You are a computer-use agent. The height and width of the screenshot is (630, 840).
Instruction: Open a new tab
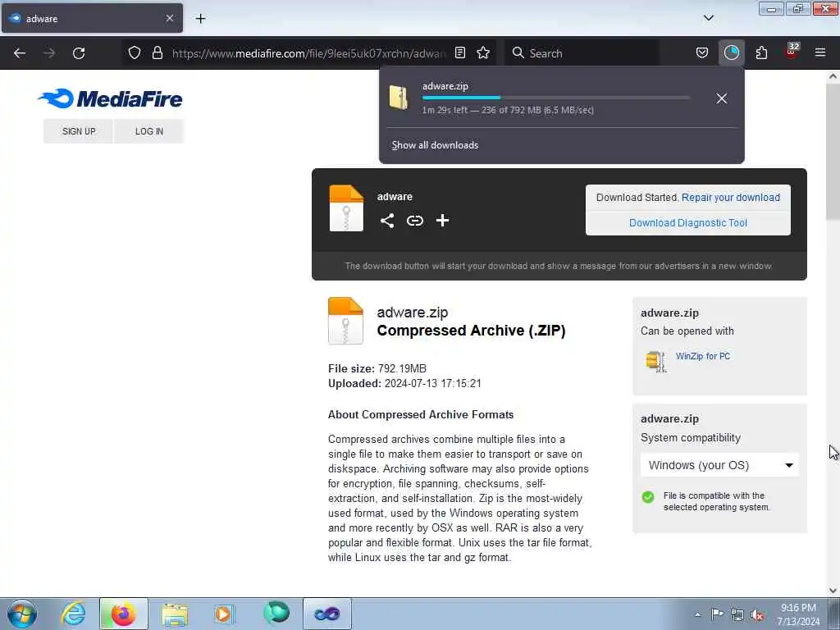(200, 18)
